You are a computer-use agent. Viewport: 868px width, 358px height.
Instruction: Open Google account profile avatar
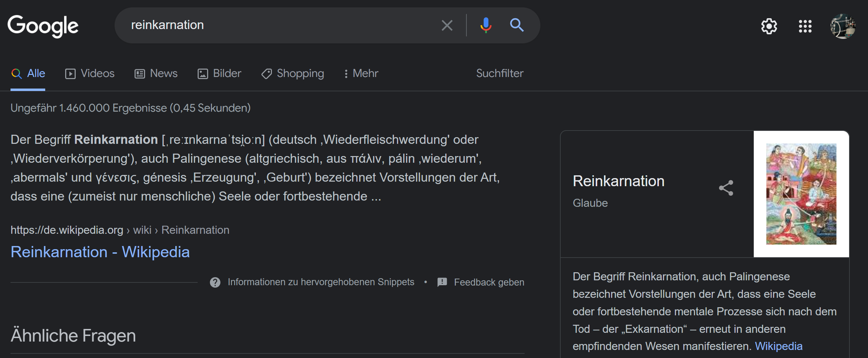(843, 26)
